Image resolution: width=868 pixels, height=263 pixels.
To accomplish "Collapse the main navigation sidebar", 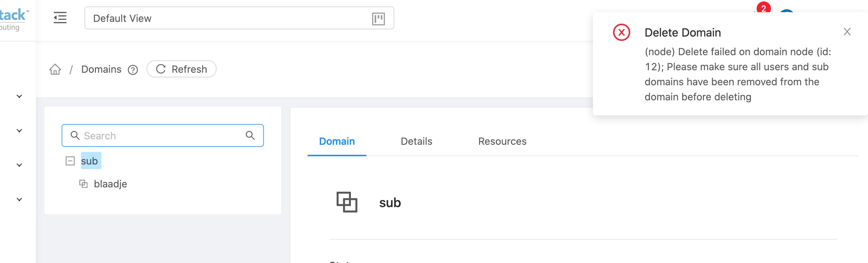I will (x=60, y=18).
